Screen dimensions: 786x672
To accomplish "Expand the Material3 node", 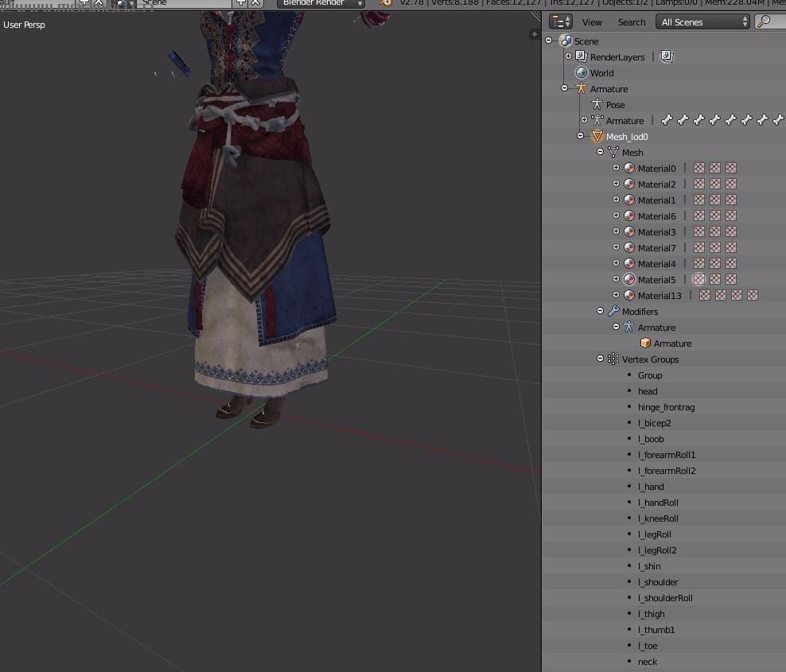I will point(616,231).
